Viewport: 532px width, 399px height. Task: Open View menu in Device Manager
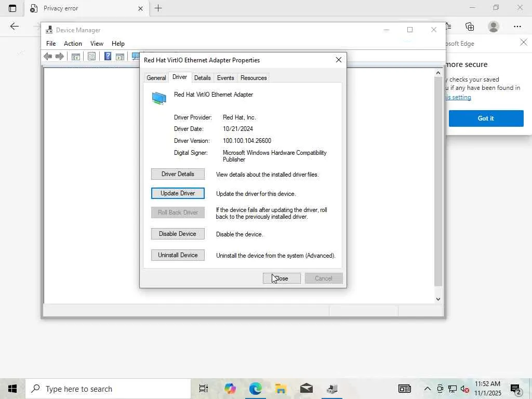(x=97, y=44)
